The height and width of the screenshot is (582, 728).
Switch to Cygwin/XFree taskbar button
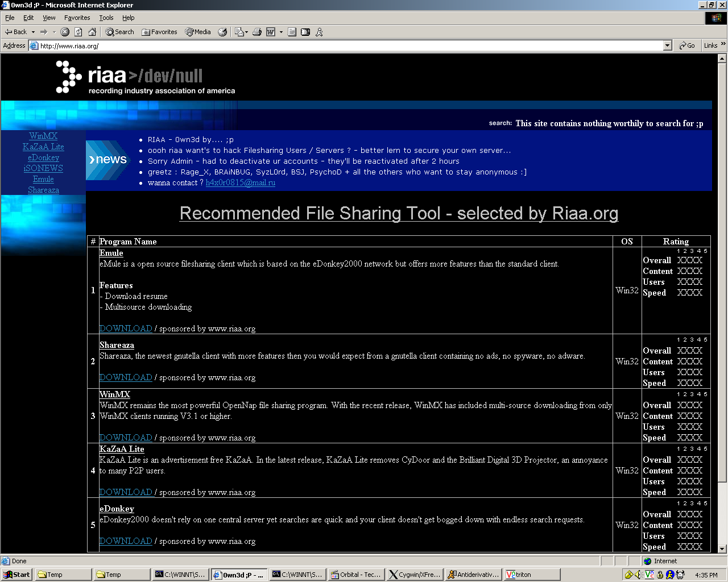click(x=415, y=575)
